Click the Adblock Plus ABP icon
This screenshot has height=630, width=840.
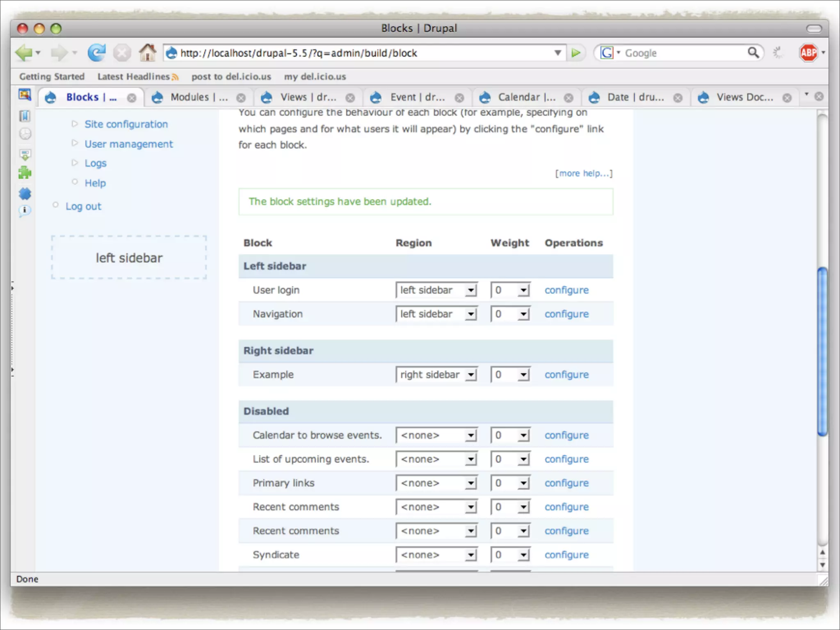808,53
